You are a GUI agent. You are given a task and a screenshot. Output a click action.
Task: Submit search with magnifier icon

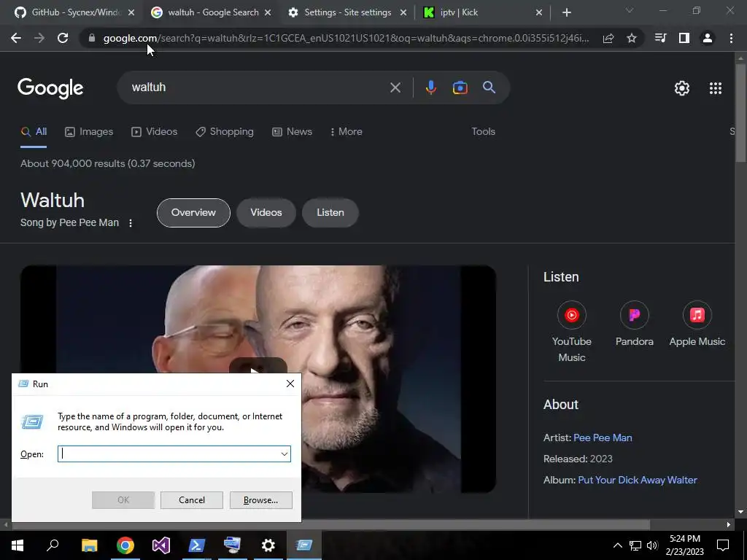[489, 87]
